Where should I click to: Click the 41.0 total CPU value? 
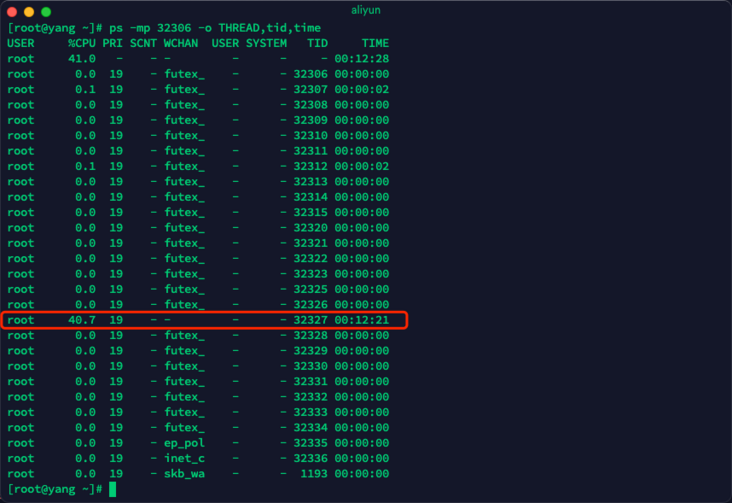81,59
